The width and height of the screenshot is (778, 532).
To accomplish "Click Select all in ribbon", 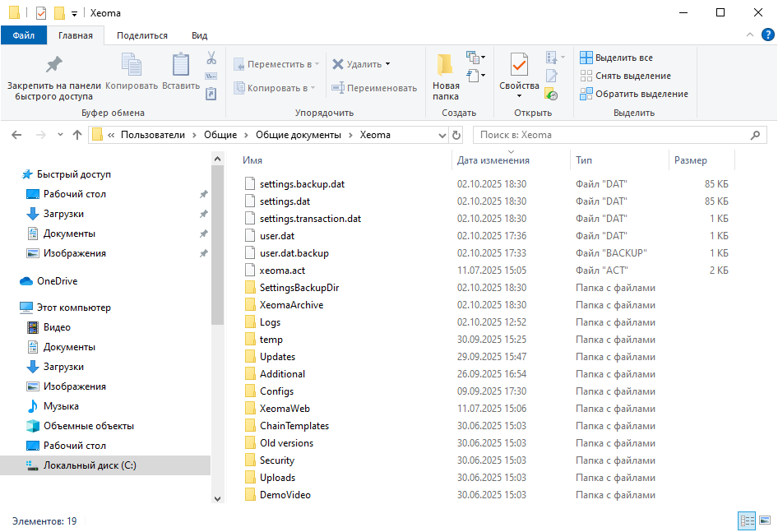I will pyautogui.click(x=617, y=58).
